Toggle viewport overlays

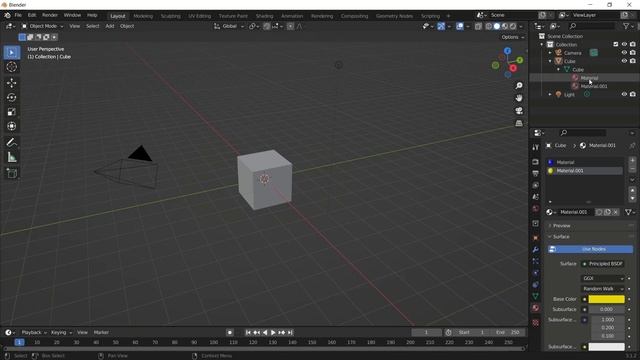click(460, 26)
